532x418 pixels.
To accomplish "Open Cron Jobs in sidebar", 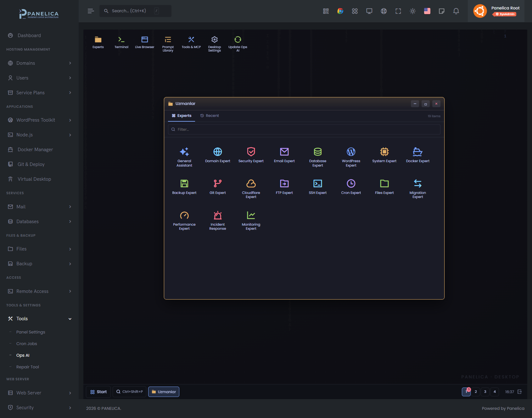I will click(x=27, y=344).
